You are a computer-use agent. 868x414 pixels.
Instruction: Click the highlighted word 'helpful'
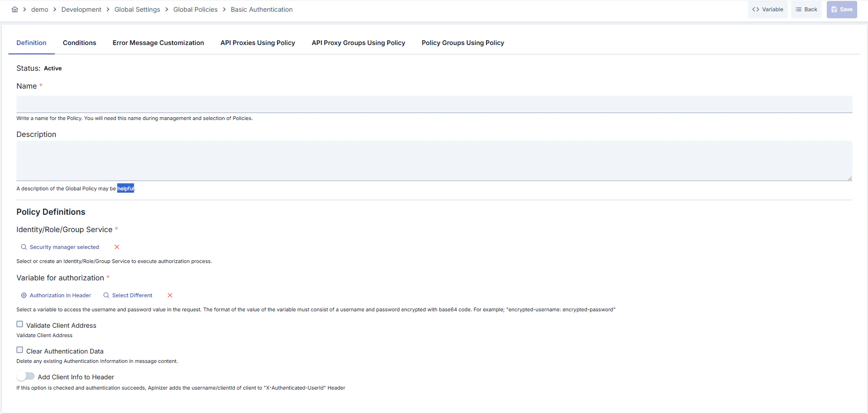click(x=126, y=188)
